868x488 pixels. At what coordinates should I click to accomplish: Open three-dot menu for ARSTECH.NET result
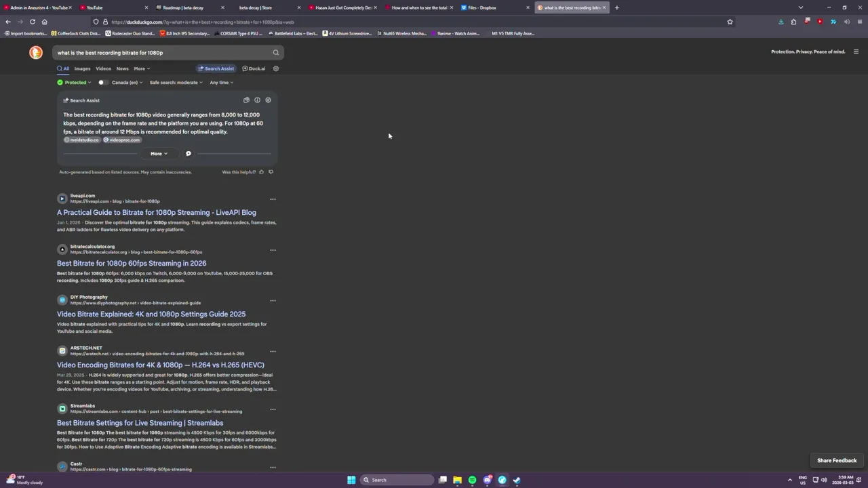pyautogui.click(x=273, y=352)
